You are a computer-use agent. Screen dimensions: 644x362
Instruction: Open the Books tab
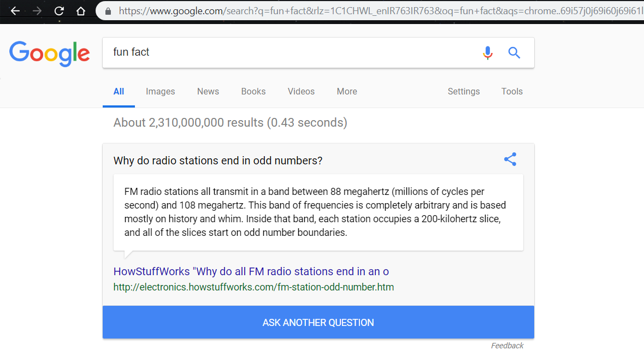coord(253,92)
